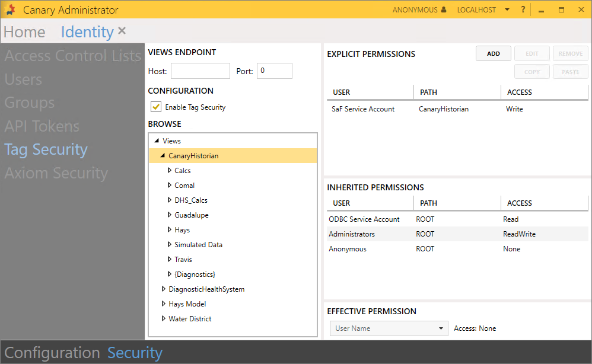Sort Inherited Permissions by PATH column

tap(457, 203)
